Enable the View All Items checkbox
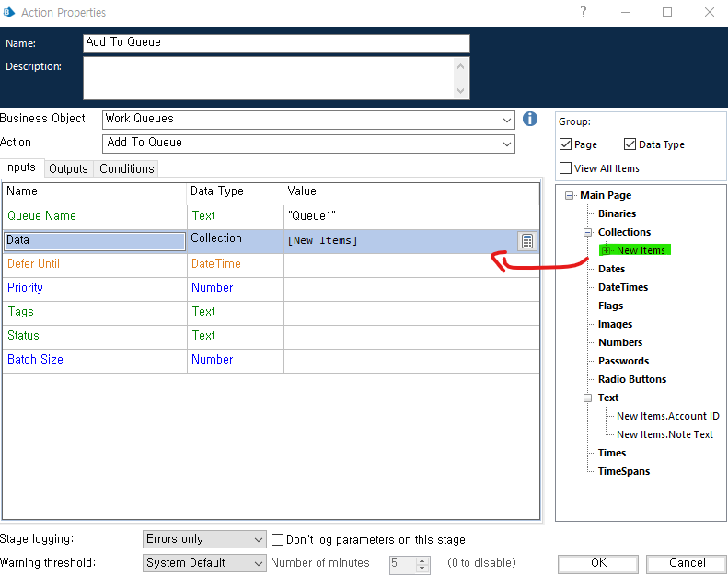The image size is (728, 577). point(565,168)
